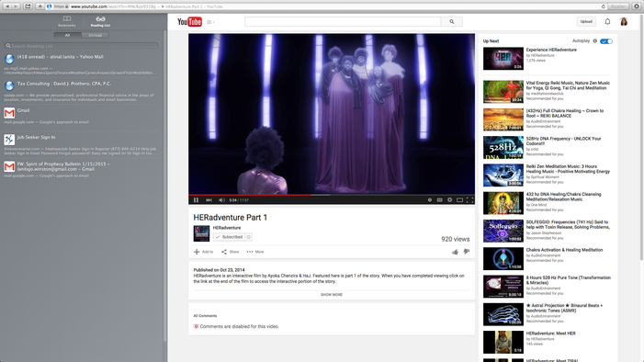Image resolution: width=644 pixels, height=362 pixels.
Task: Open the More actions menu
Action: click(255, 252)
